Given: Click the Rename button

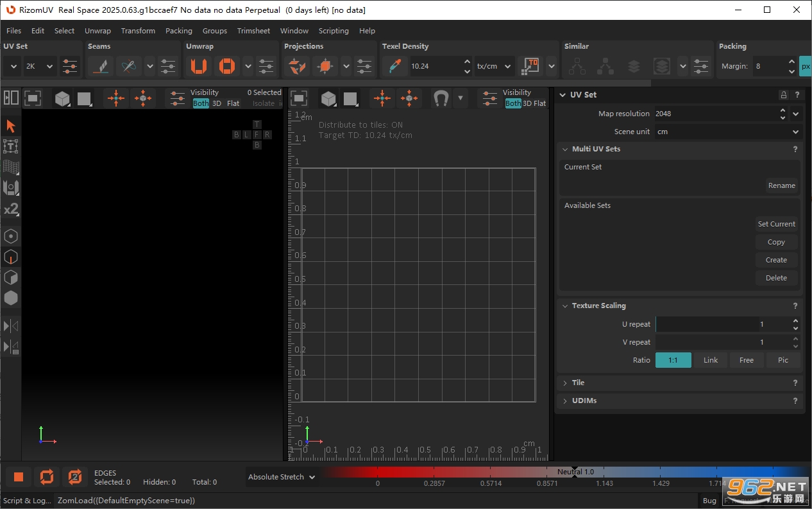Looking at the screenshot, I should coord(781,185).
